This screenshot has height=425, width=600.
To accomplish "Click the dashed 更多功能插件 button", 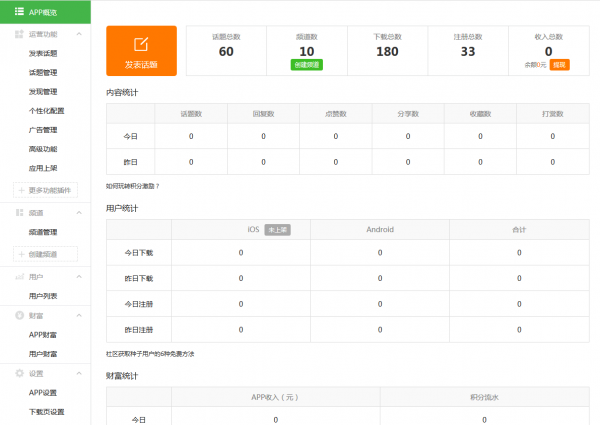I will point(46,190).
